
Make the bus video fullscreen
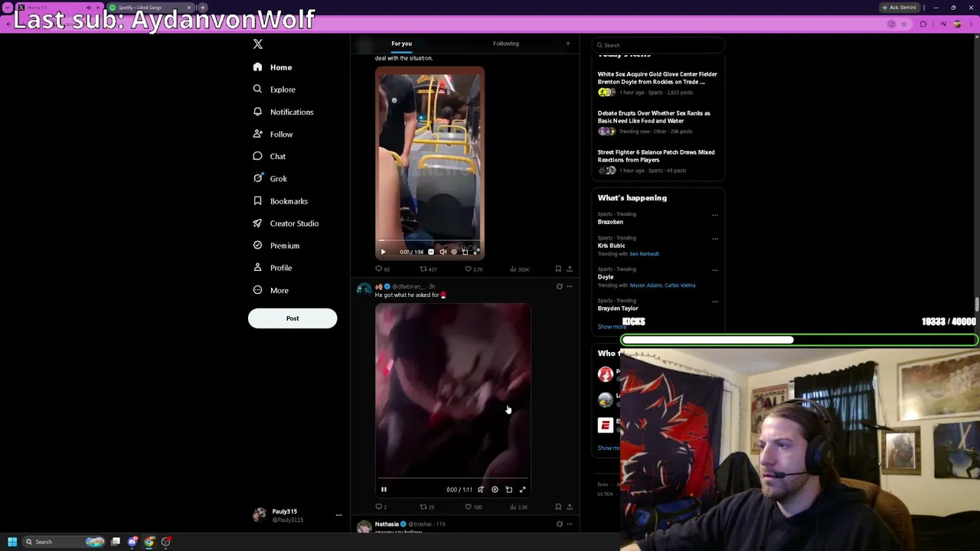(476, 252)
